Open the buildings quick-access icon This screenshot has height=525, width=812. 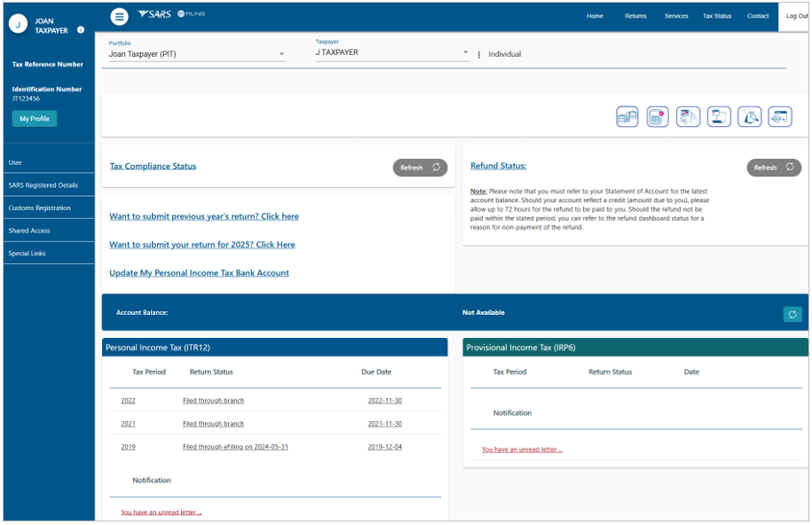click(x=627, y=116)
